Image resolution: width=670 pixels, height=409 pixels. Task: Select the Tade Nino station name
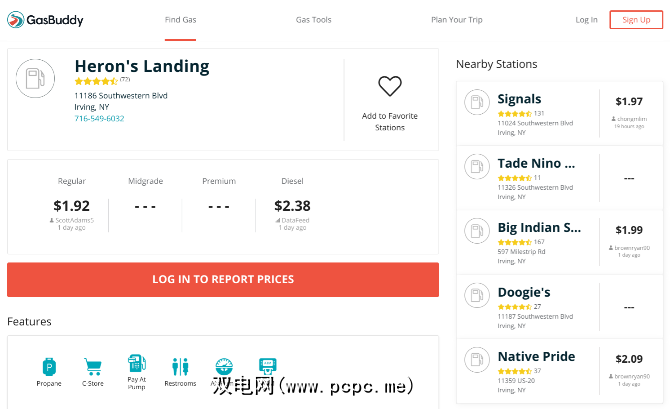(x=536, y=163)
